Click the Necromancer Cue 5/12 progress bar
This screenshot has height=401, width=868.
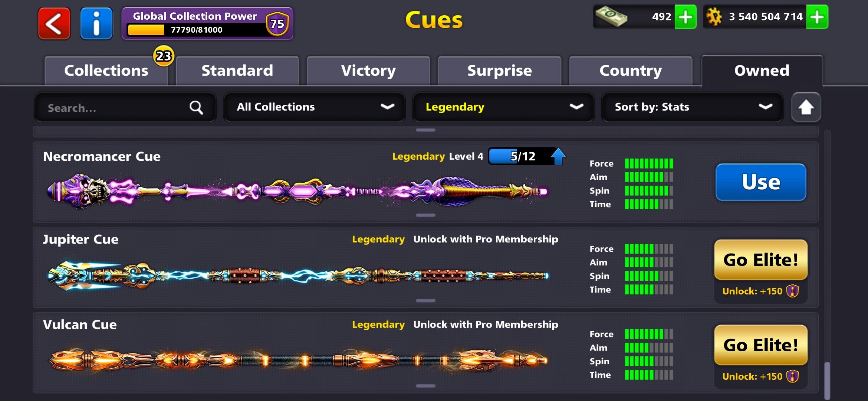click(x=523, y=156)
